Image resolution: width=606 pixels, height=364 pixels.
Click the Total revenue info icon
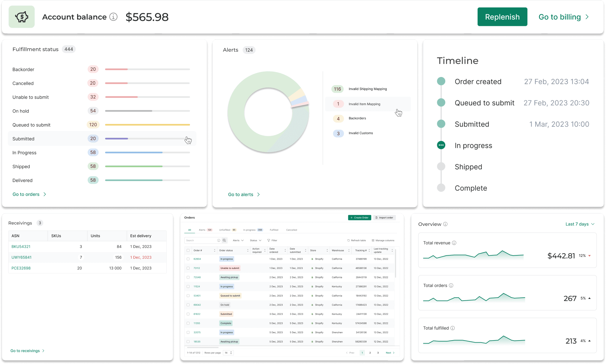(x=454, y=243)
